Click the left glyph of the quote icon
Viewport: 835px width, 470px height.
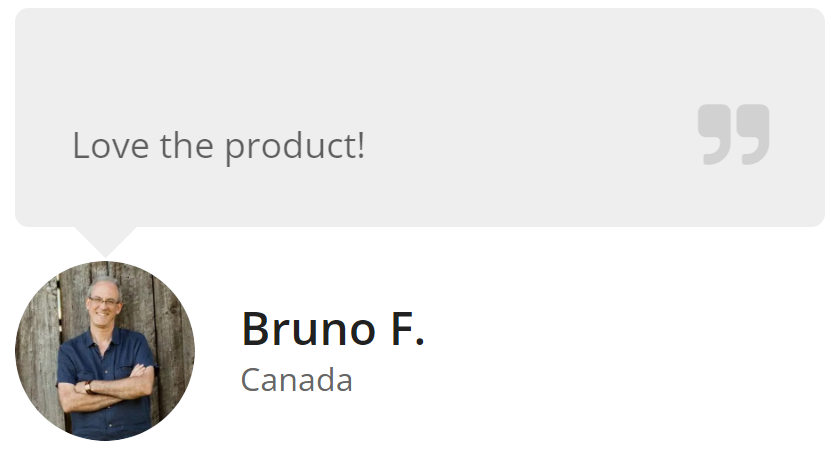coord(716,133)
